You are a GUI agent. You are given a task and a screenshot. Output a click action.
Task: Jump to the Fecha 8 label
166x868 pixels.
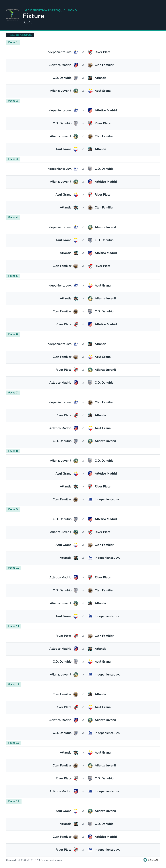click(x=13, y=451)
